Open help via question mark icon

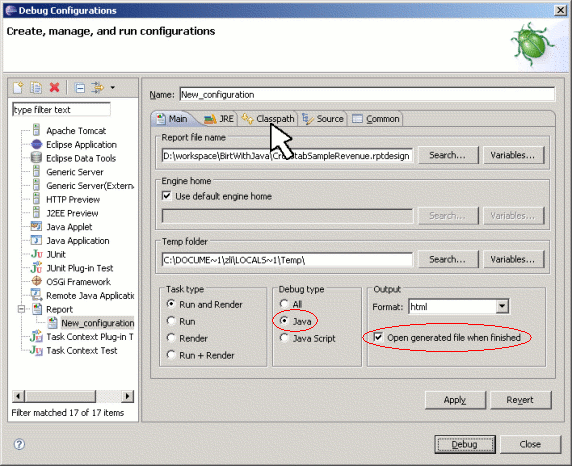(x=19, y=444)
